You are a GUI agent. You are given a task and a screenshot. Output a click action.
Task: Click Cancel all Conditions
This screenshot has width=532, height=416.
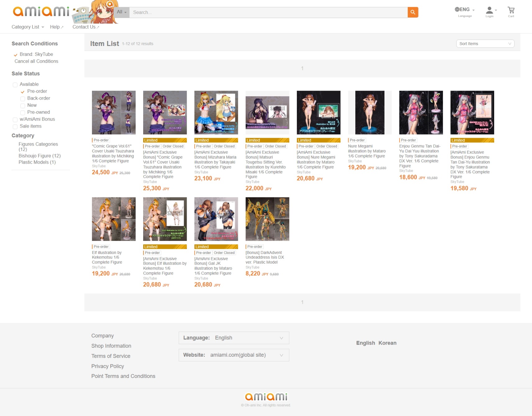(x=36, y=61)
